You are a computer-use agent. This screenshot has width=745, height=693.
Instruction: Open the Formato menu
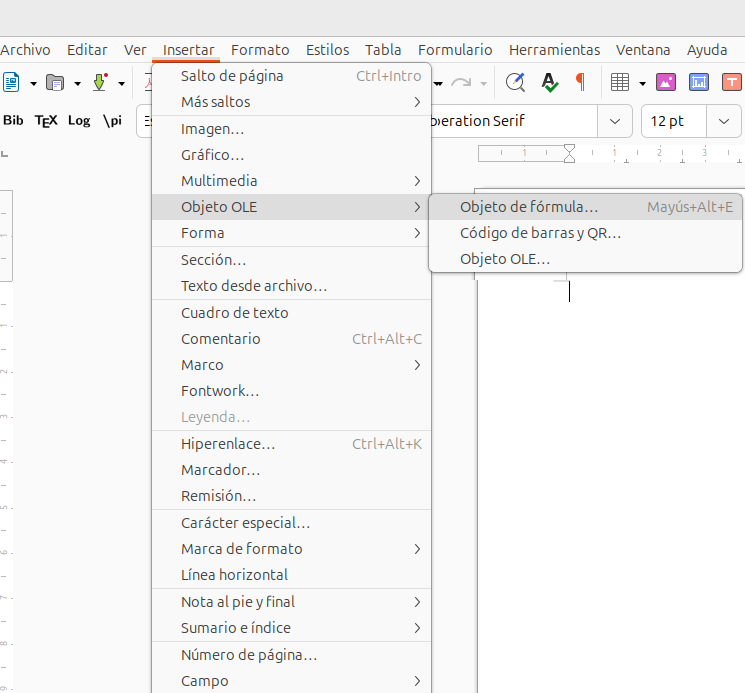260,50
